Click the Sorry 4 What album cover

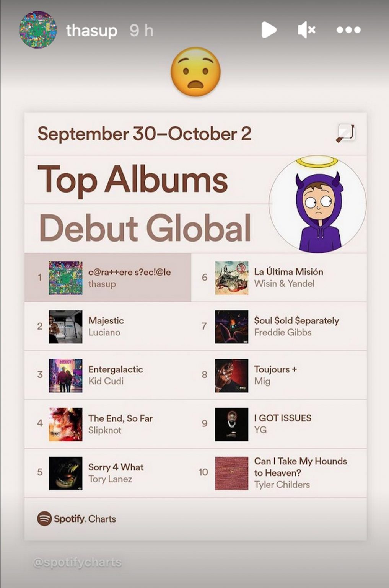point(65,473)
